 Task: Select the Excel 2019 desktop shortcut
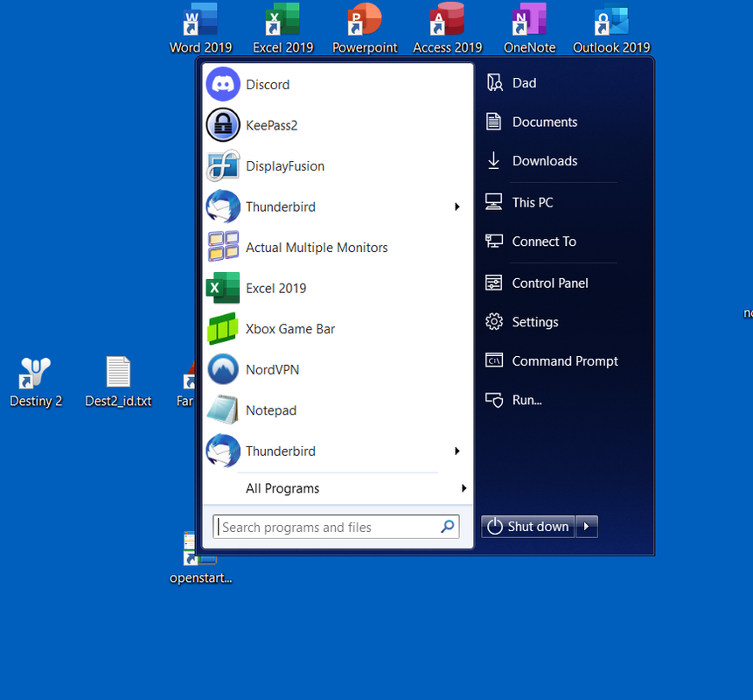pyautogui.click(x=282, y=28)
